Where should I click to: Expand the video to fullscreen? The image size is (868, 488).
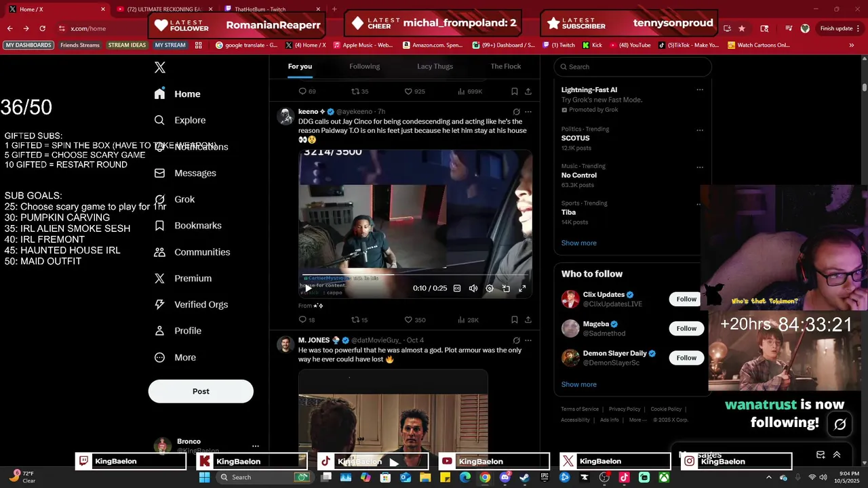tap(522, 288)
